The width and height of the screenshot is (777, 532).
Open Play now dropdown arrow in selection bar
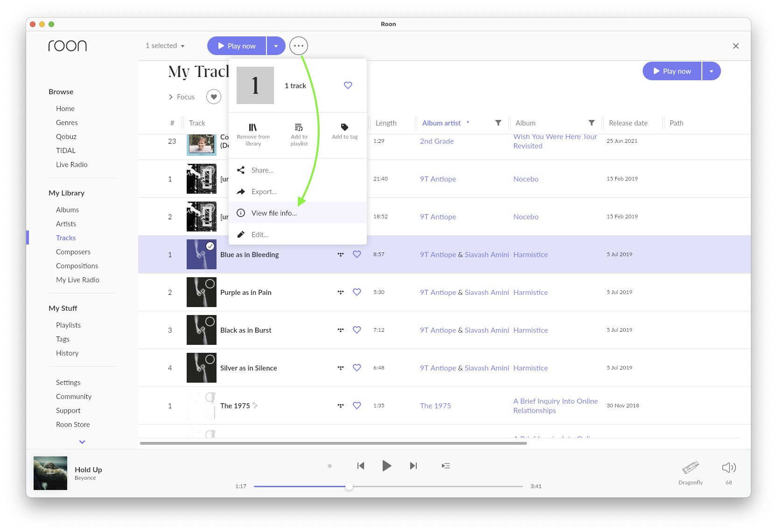[276, 46]
